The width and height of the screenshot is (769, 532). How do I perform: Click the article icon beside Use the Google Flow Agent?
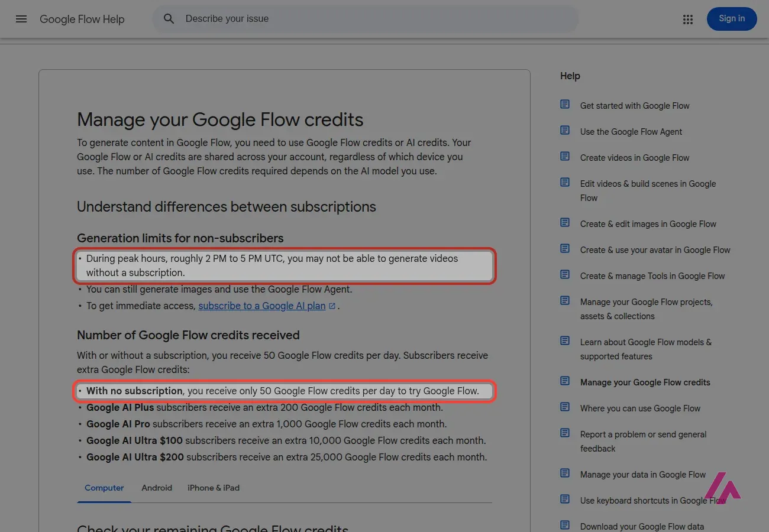565,131
